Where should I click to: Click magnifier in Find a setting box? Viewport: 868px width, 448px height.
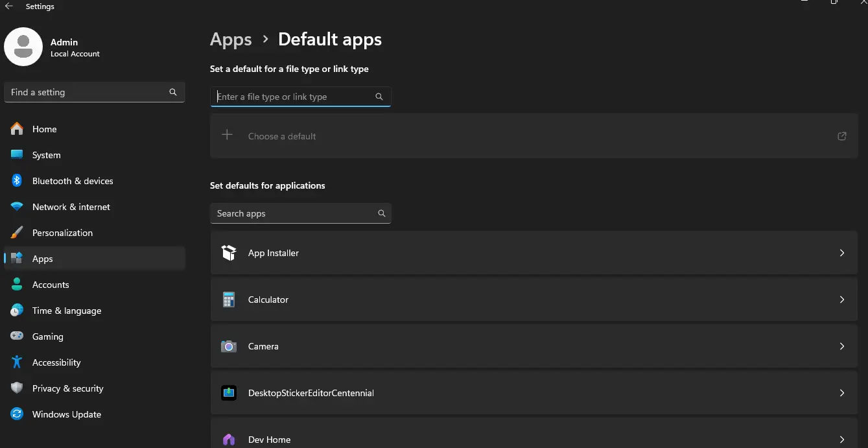[x=173, y=92]
